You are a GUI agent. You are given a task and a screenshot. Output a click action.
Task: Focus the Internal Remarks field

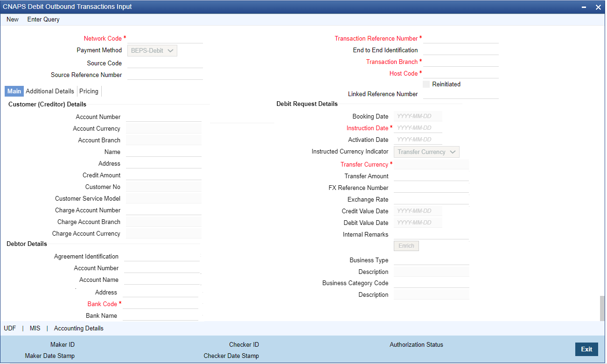tap(432, 234)
